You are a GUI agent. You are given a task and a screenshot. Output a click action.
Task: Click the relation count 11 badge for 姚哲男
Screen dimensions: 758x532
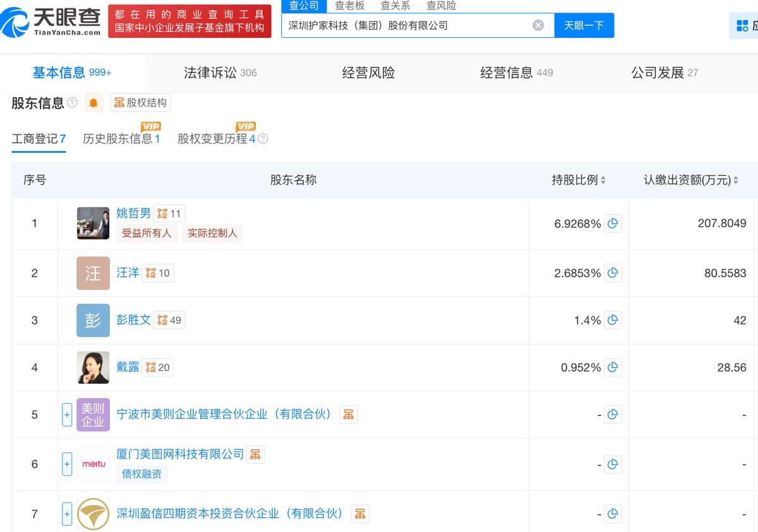click(169, 214)
